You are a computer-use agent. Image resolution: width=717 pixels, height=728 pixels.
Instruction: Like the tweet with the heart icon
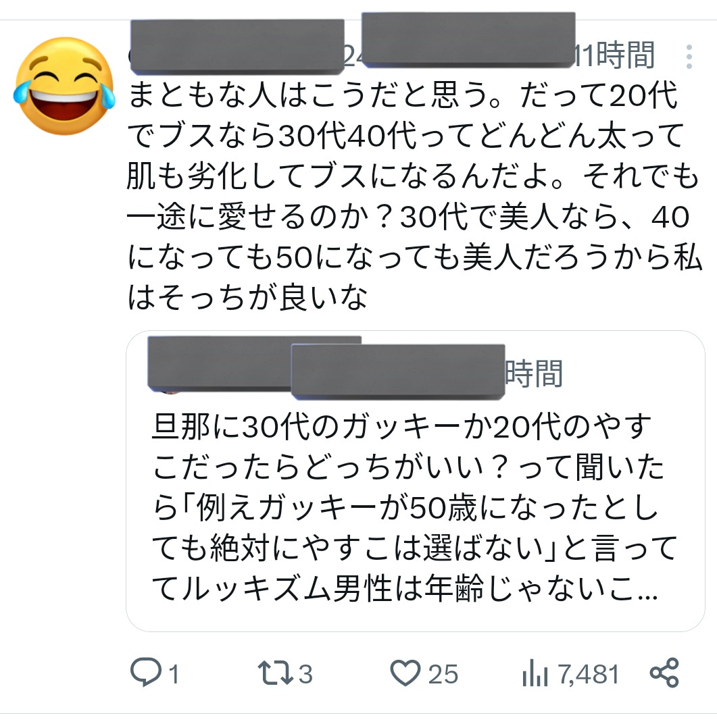tap(405, 673)
